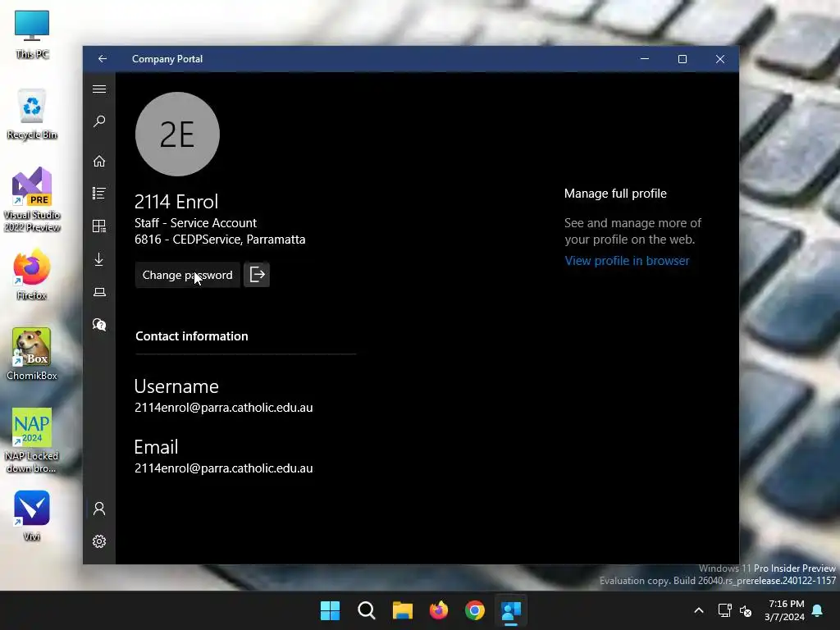Image resolution: width=840 pixels, height=630 pixels.
Task: Open the Apps list icon
Action: 99,194
